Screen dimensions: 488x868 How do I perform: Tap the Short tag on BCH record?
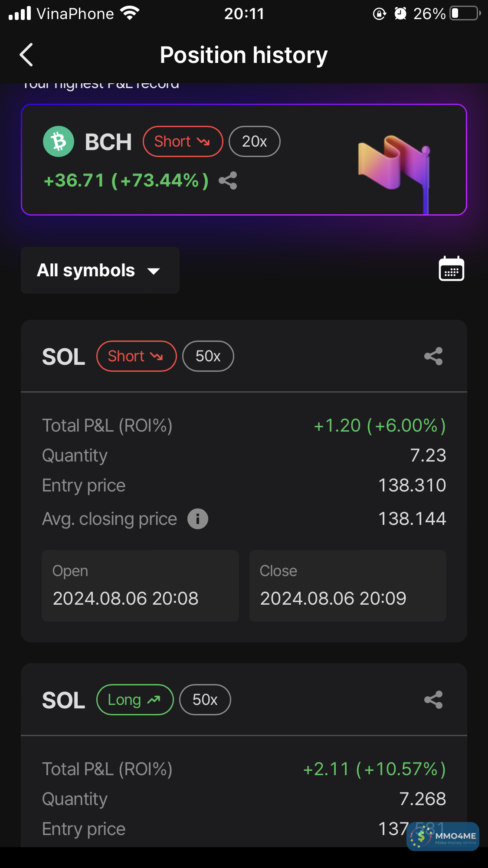click(183, 141)
